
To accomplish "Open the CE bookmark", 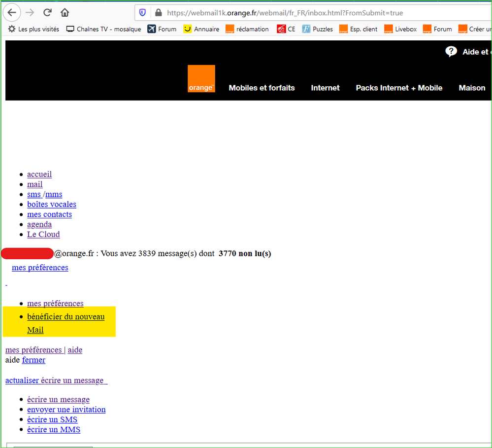I will (x=286, y=29).
